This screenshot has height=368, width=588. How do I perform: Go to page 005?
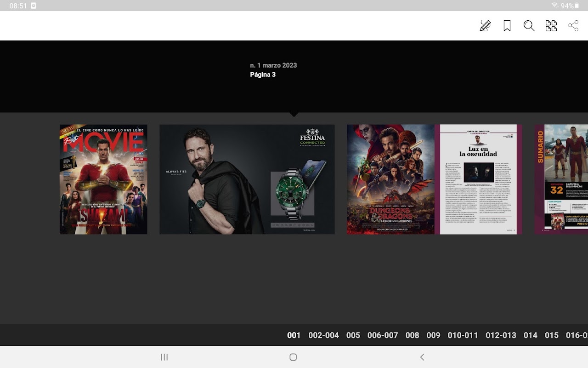pyautogui.click(x=353, y=335)
